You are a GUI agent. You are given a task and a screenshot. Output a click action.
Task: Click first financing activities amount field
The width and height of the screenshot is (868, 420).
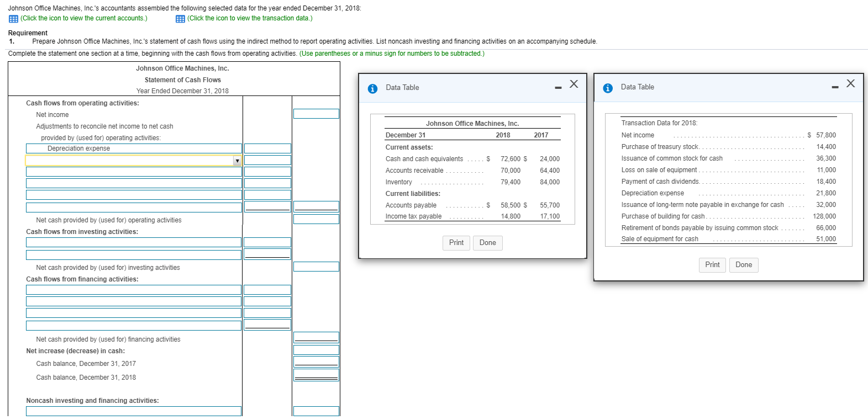(267, 290)
